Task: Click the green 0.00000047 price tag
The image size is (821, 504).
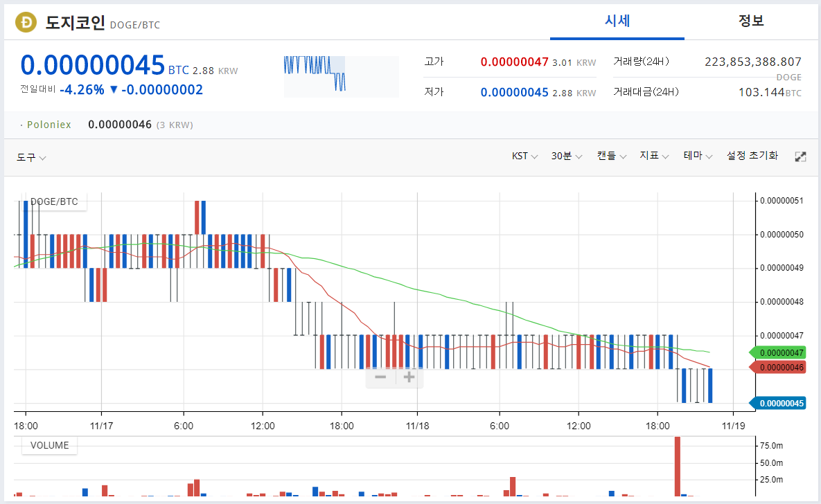Action: [x=777, y=353]
